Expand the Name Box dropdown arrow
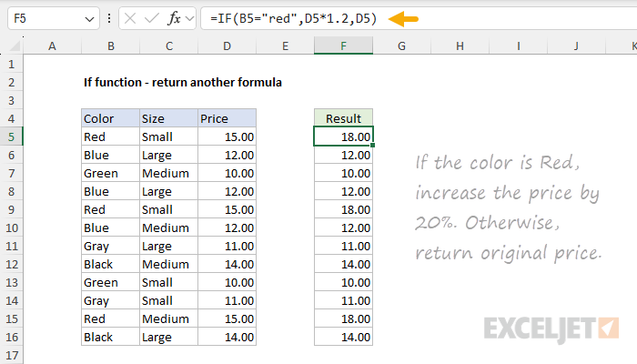Viewport: 637px width, 364px height. [89, 19]
